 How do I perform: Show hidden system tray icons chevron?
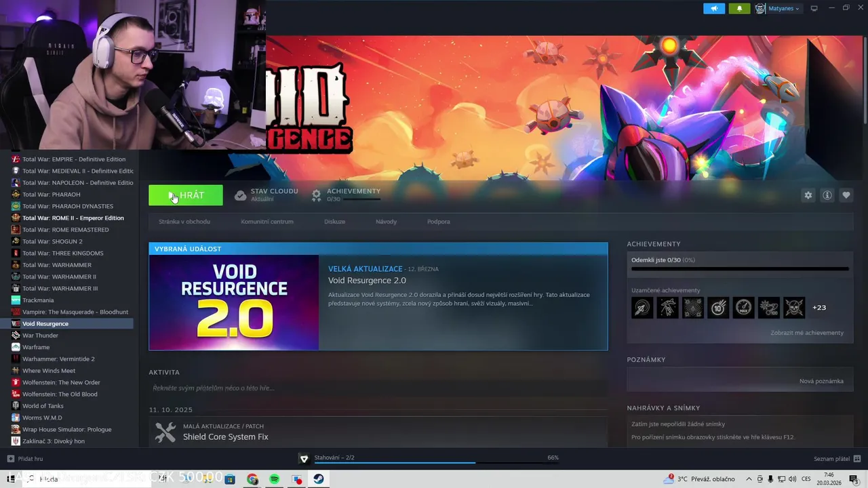(x=749, y=479)
